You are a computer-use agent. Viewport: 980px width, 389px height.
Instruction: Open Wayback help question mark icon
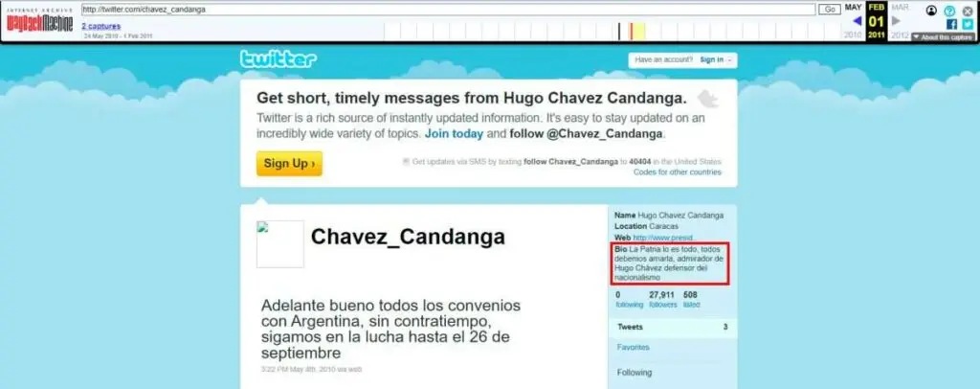[x=950, y=10]
